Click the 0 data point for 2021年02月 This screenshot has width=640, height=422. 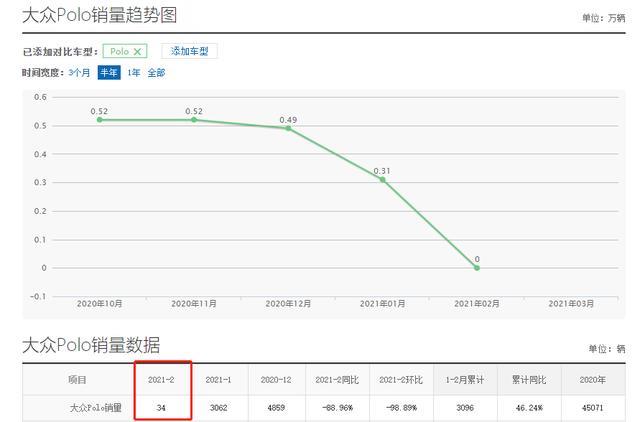click(477, 268)
